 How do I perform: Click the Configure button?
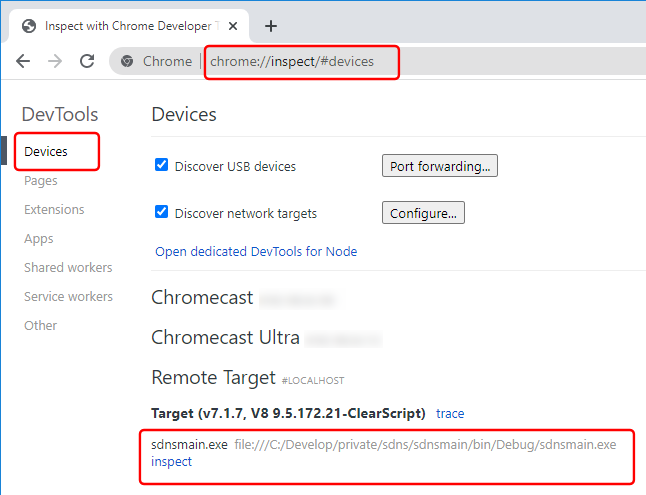coord(423,213)
